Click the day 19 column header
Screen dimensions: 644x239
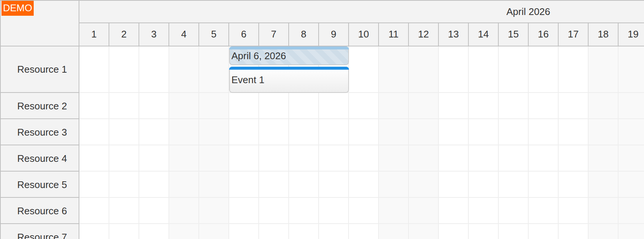coord(633,34)
